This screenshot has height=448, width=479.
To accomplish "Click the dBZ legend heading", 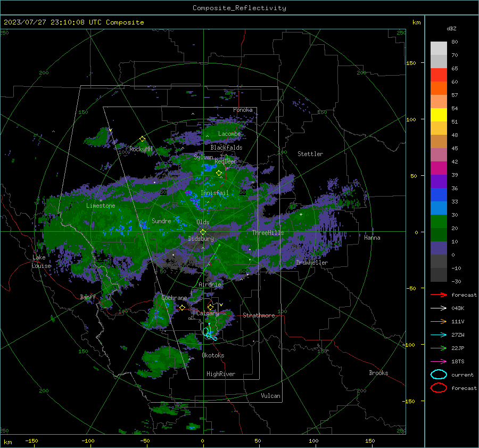I will [x=451, y=28].
